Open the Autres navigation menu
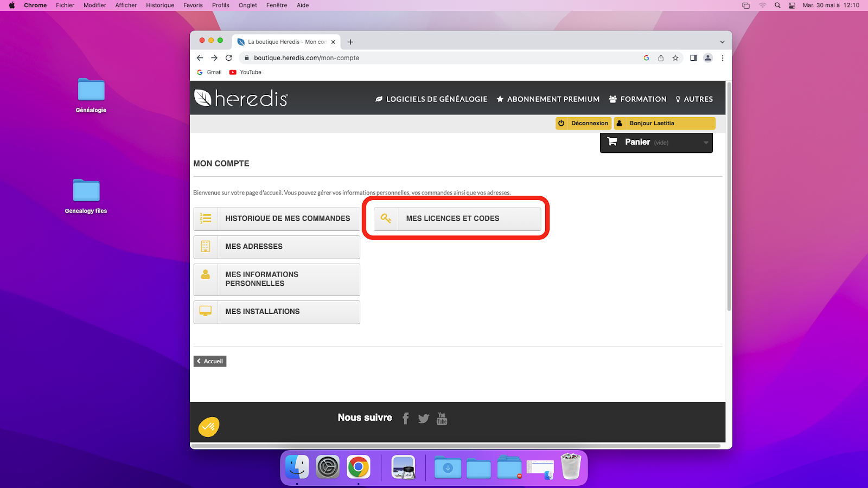The height and width of the screenshot is (488, 868). [x=694, y=99]
